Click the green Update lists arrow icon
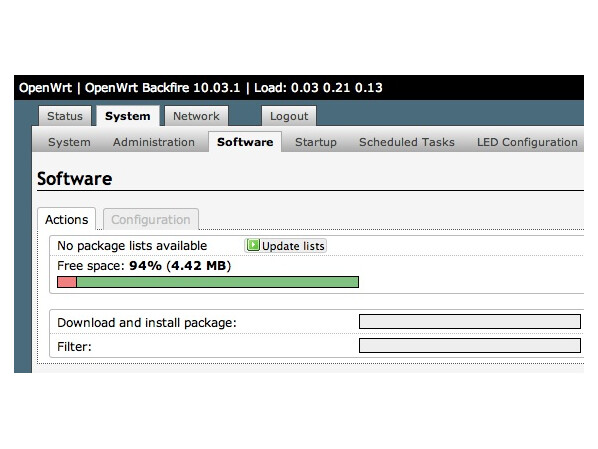 [x=253, y=245]
